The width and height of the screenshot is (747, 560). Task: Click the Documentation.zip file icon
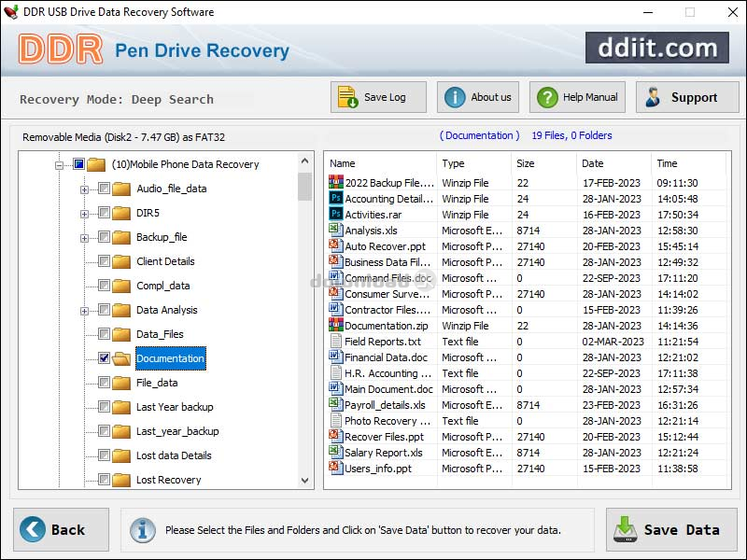(336, 326)
